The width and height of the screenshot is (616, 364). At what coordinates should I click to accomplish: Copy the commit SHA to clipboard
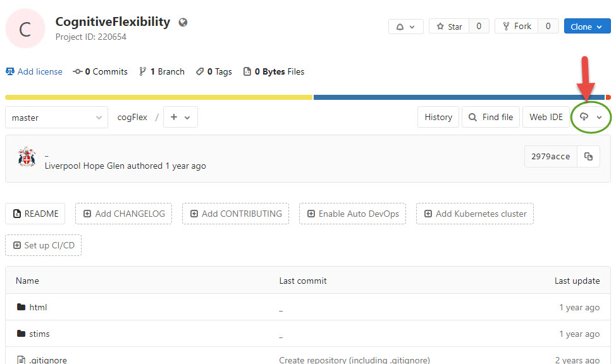(588, 156)
